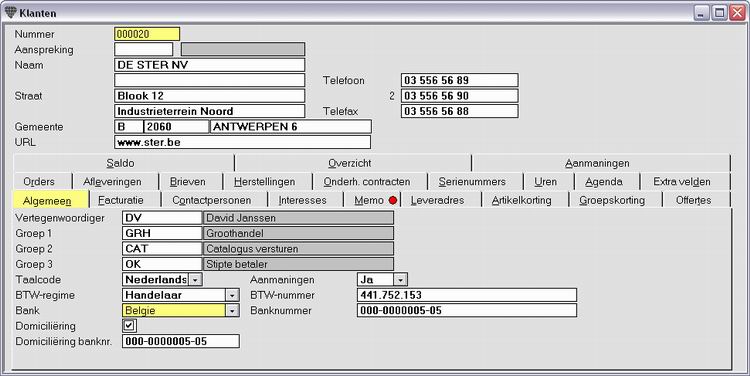
Task: Select the Aanmaningen tab
Action: pos(601,163)
